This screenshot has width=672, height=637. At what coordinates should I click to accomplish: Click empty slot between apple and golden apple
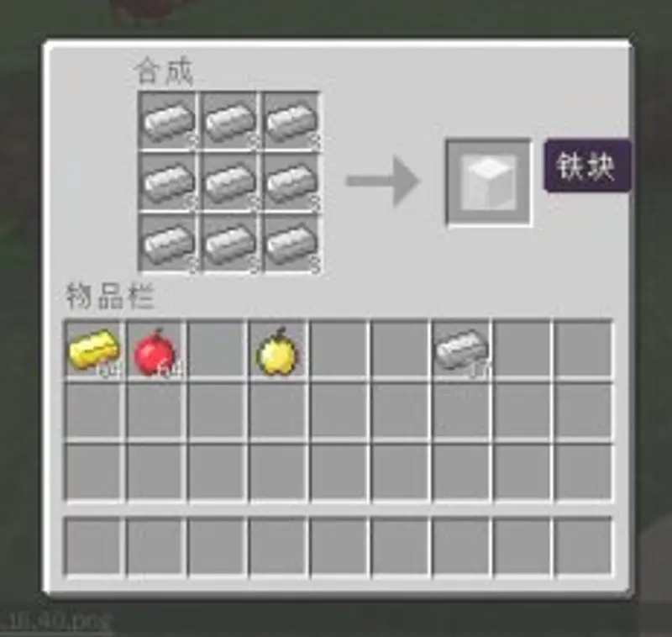pos(217,350)
